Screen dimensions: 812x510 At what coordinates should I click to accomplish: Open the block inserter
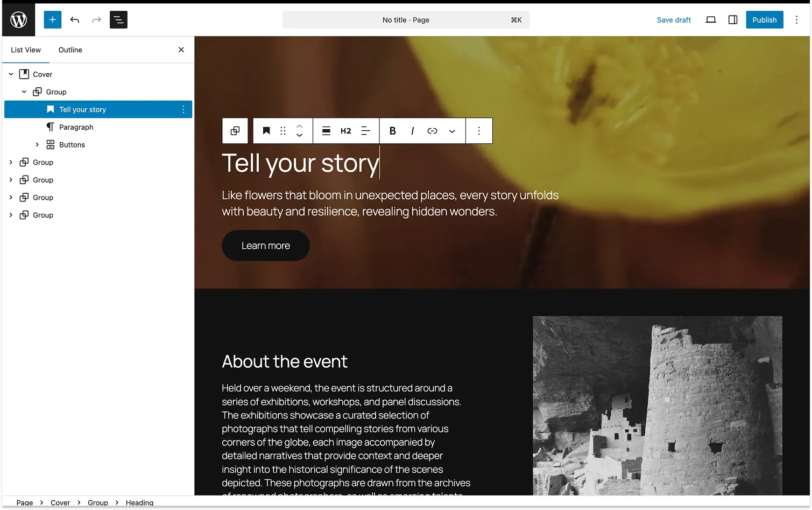[52, 19]
